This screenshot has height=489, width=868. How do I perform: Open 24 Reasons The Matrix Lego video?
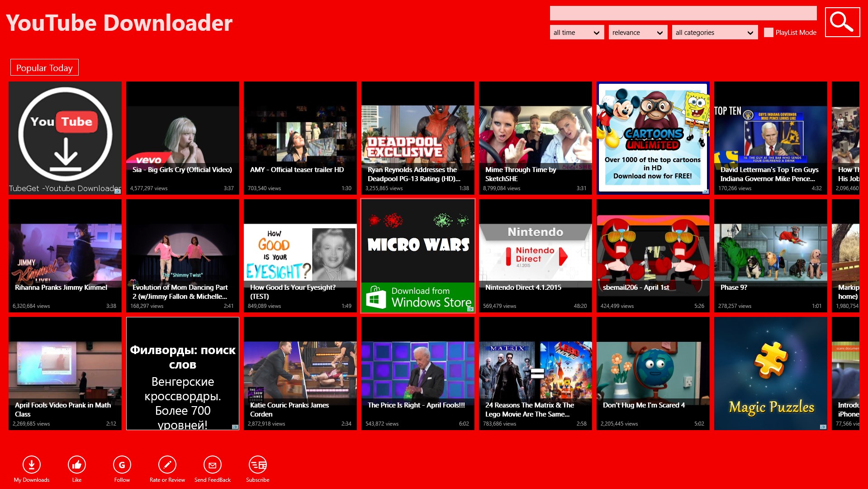[x=536, y=374]
